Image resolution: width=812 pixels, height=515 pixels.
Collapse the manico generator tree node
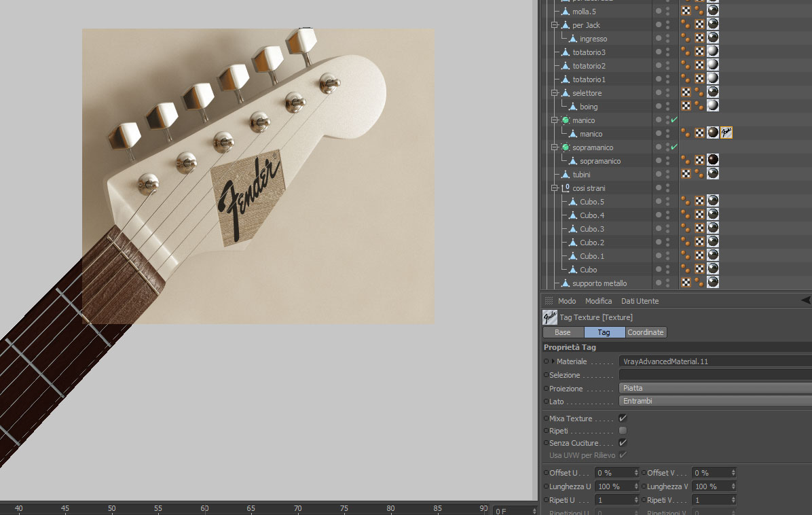(555, 120)
